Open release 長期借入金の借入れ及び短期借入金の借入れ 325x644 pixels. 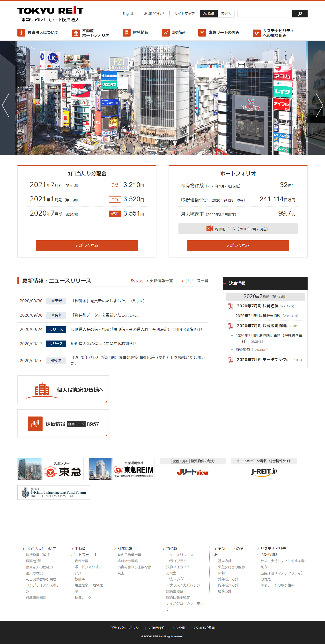tap(137, 329)
